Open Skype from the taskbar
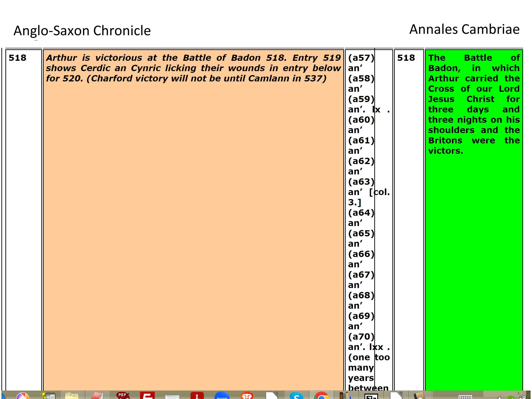Image resolution: width=532 pixels, height=399 pixels. coord(296,396)
